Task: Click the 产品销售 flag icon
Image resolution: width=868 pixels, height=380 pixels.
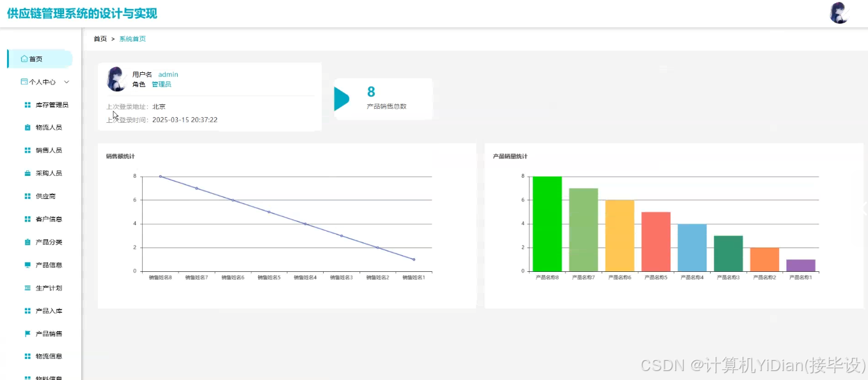Action: coord(28,333)
